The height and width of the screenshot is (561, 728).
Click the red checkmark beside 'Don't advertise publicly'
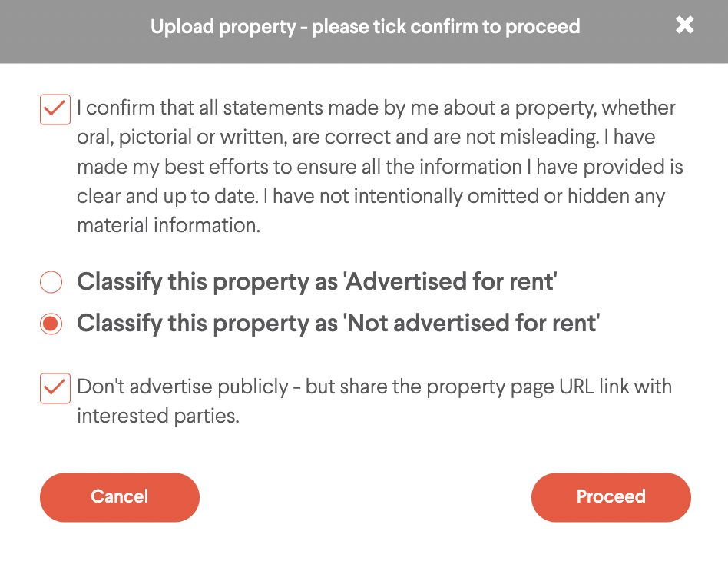click(x=55, y=387)
